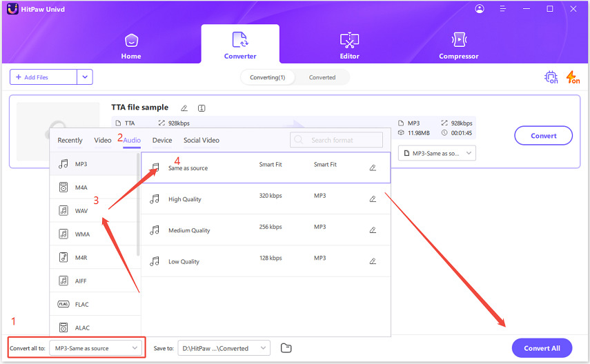Edit the Medium Quality preset settings
590x364 pixels.
click(373, 230)
